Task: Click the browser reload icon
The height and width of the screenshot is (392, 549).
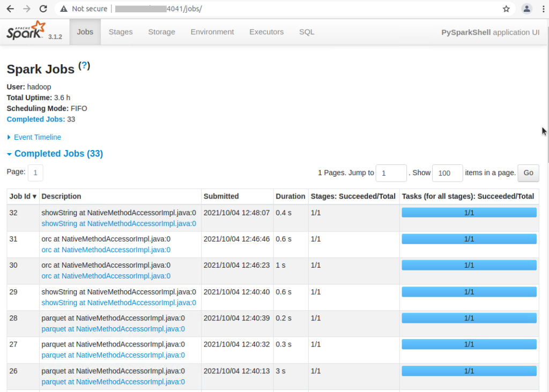Action: click(43, 9)
